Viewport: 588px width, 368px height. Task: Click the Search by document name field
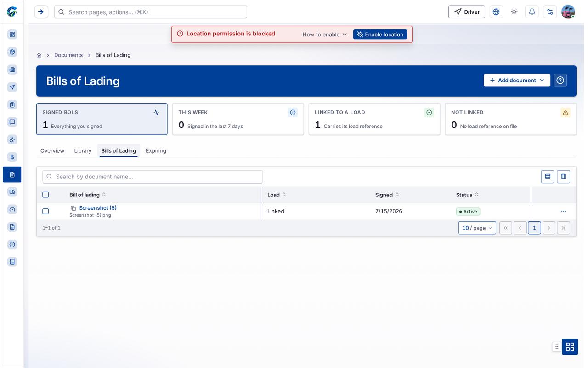153,177
